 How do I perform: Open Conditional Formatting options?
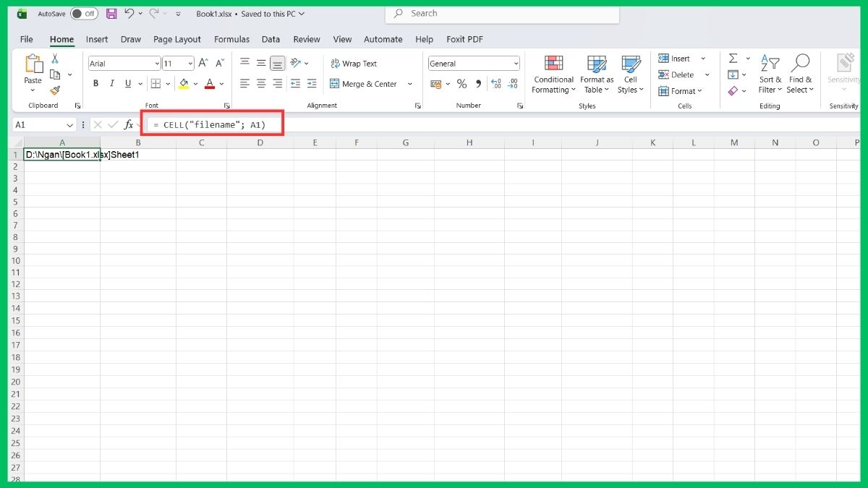(x=553, y=74)
